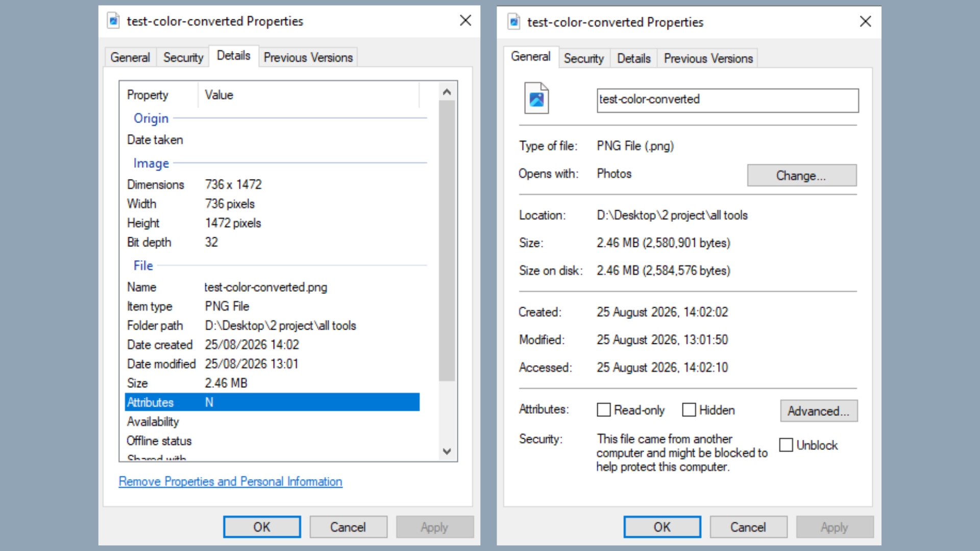980x551 pixels.
Task: Select the Name row test-color-converted.png
Action: [272, 287]
